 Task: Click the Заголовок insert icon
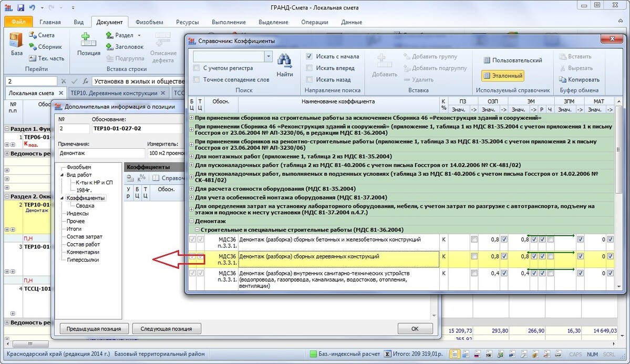coord(109,47)
